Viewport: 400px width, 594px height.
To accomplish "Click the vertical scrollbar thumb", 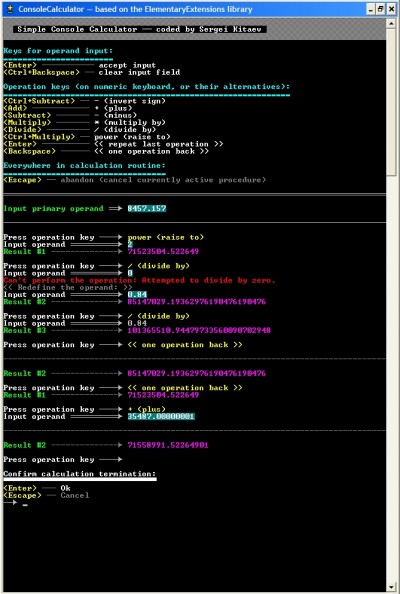I will (391, 102).
